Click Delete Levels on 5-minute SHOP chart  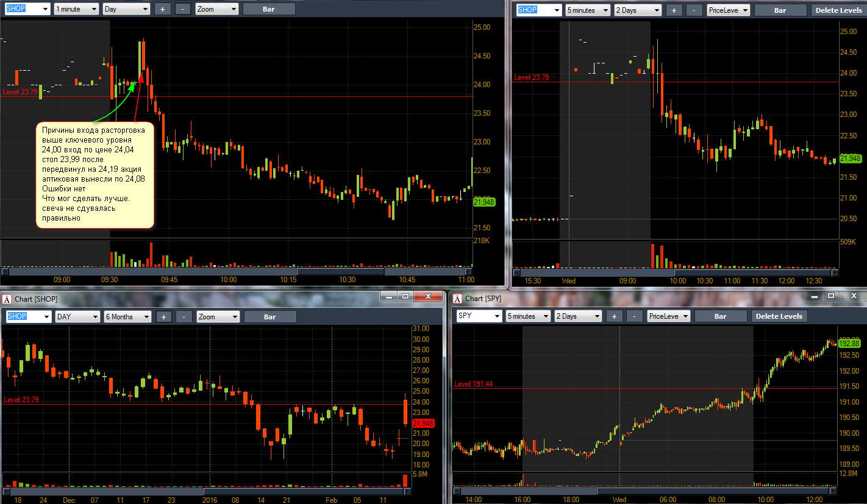(x=839, y=10)
